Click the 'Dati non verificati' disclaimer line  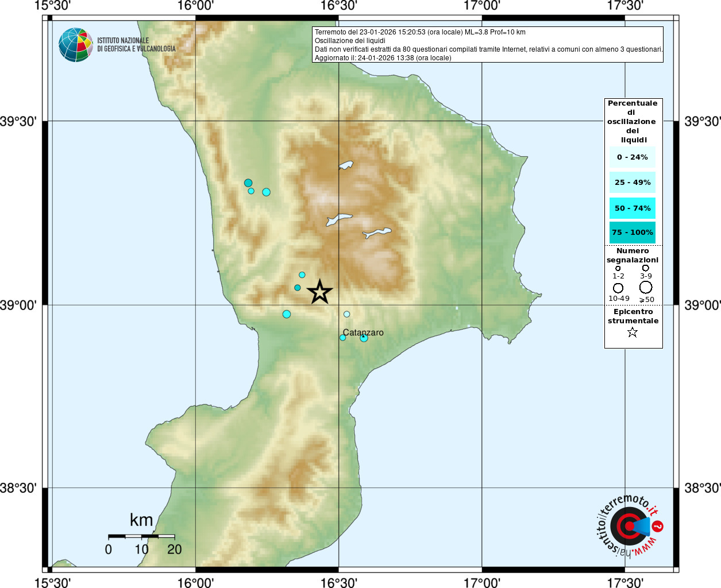[489, 49]
